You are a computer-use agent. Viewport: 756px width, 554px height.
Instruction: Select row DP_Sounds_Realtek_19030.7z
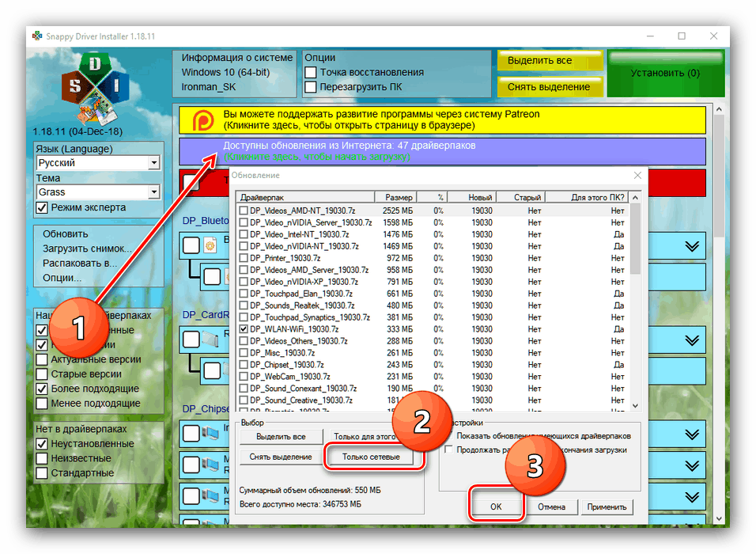pos(432,305)
